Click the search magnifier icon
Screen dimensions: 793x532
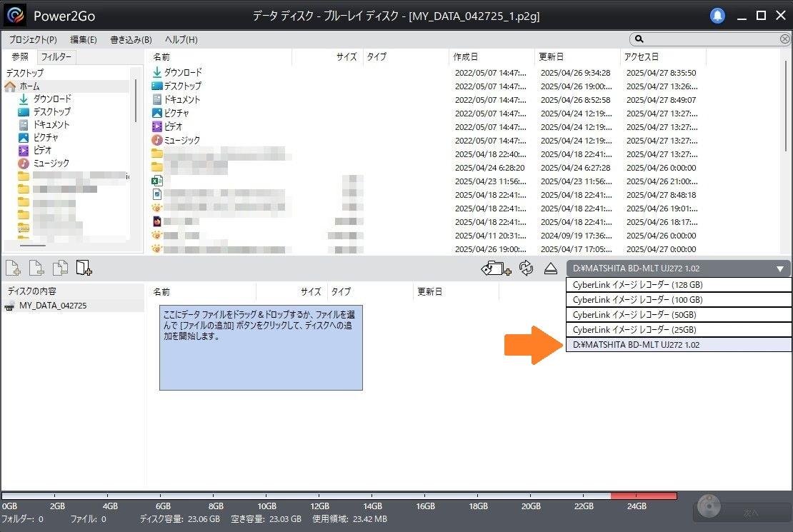pos(639,39)
